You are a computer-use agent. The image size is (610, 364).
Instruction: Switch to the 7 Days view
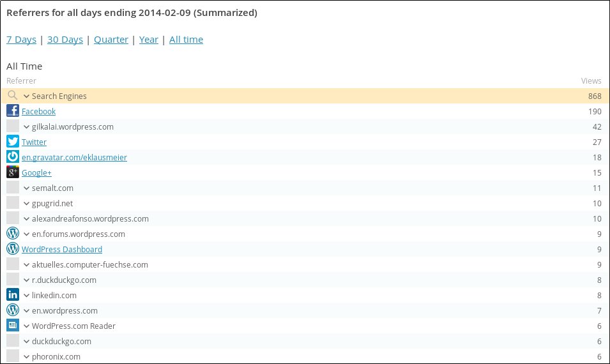[x=21, y=40]
